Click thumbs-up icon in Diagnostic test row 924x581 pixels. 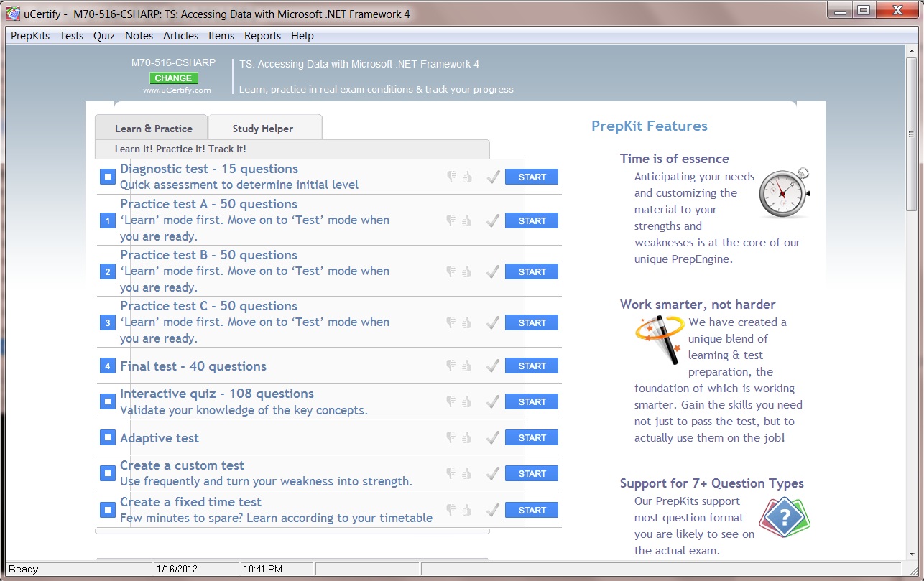(467, 177)
